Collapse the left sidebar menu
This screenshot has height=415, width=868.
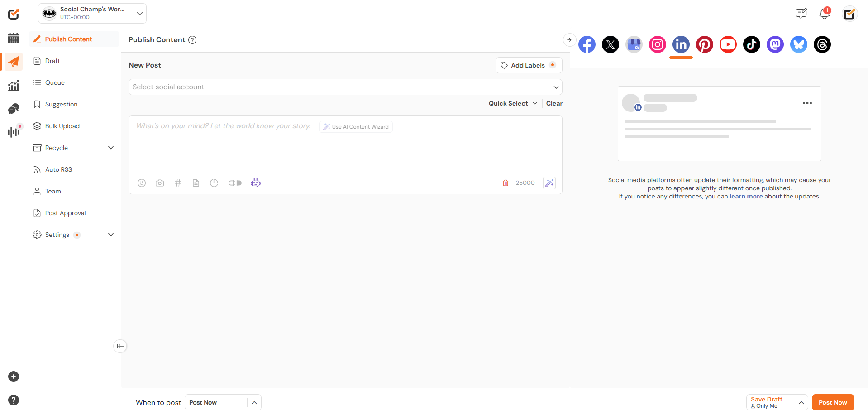(120, 346)
